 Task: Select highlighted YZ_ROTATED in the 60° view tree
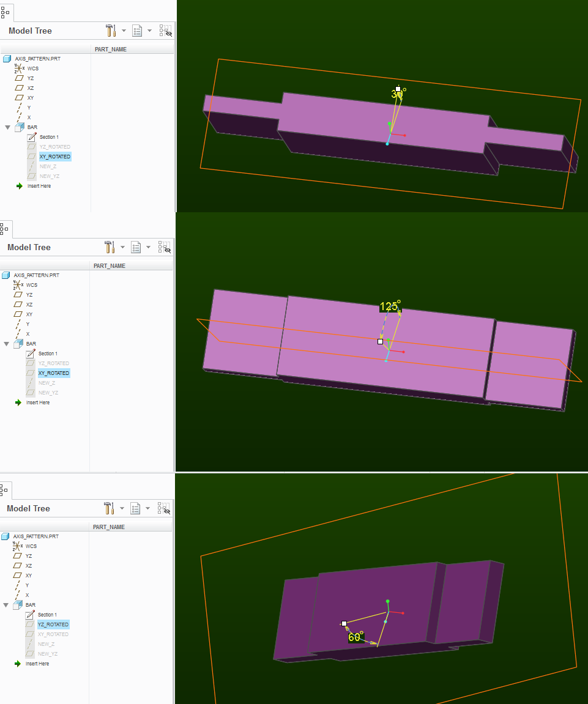click(53, 624)
